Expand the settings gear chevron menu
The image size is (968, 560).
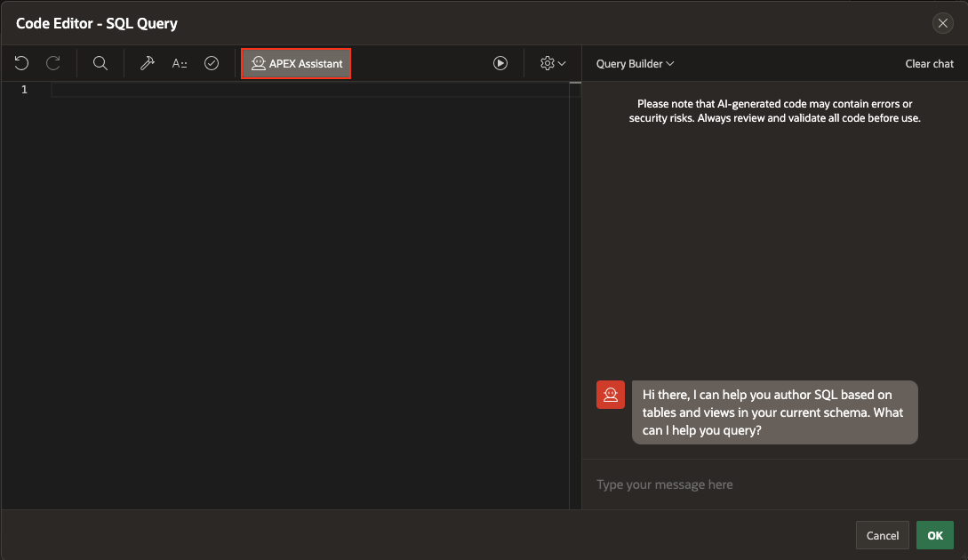coord(562,63)
